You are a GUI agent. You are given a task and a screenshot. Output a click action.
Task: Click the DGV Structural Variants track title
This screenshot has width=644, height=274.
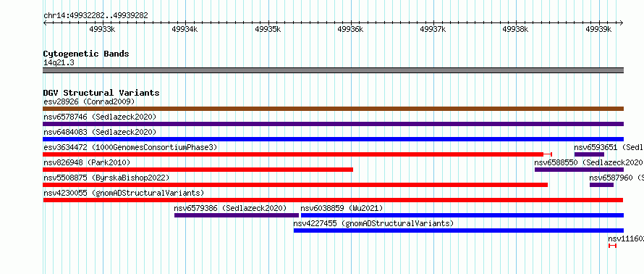click(101, 93)
